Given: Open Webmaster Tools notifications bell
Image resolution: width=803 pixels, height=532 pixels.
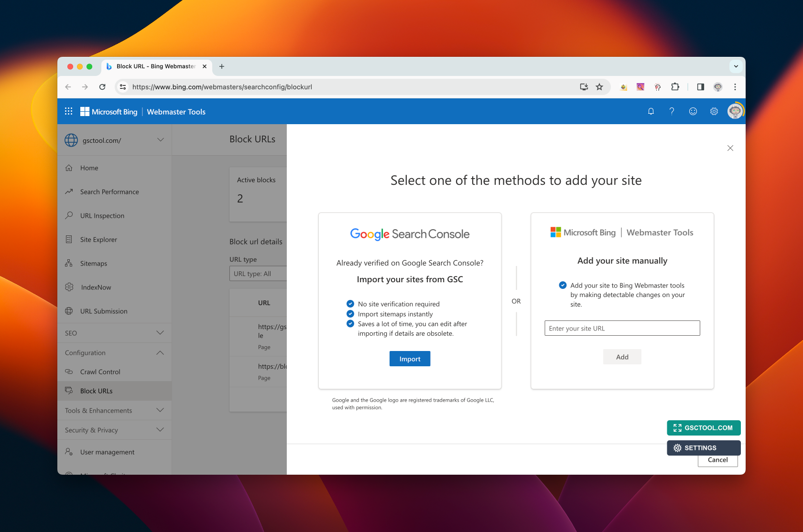Looking at the screenshot, I should tap(651, 111).
